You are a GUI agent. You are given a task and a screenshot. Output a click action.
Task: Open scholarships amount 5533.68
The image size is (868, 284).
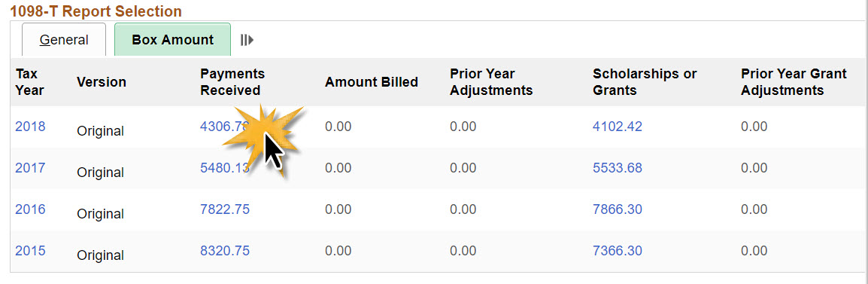point(618,167)
